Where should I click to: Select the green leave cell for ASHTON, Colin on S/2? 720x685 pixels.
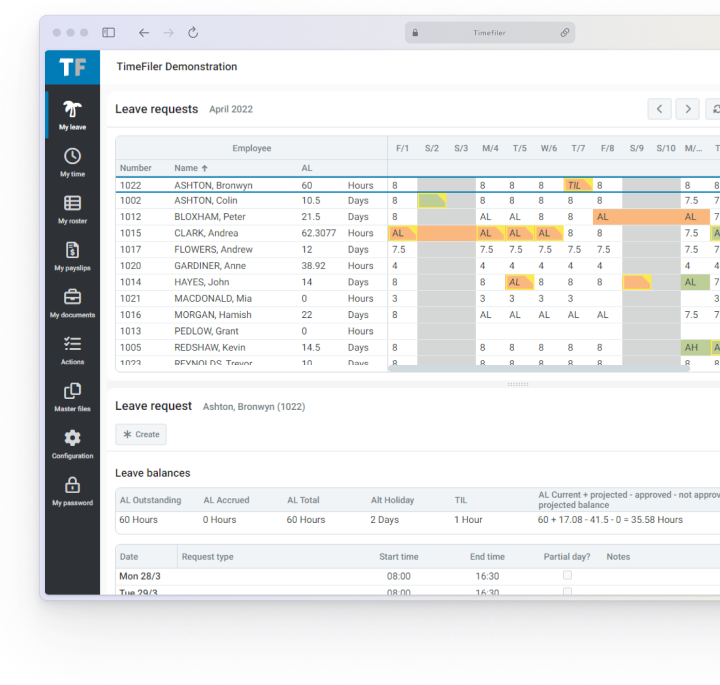tap(432, 201)
